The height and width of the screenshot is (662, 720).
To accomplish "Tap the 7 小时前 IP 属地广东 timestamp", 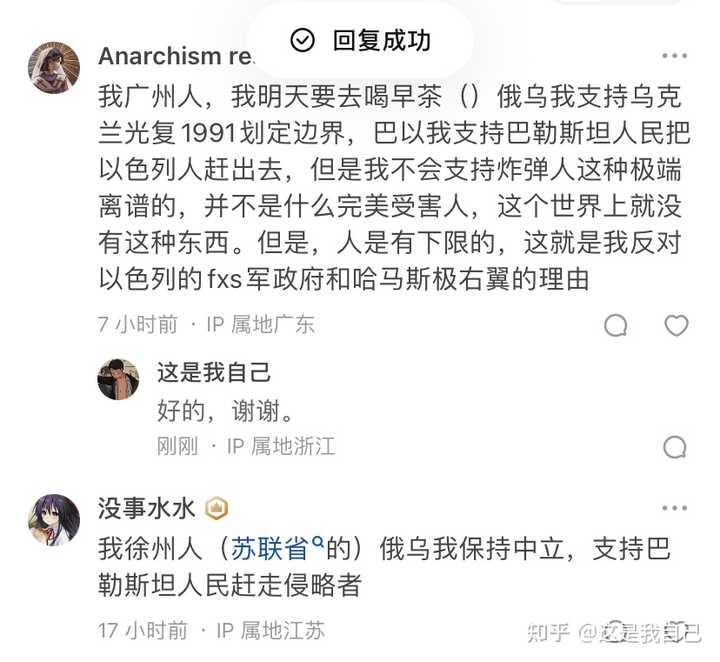I will [206, 325].
